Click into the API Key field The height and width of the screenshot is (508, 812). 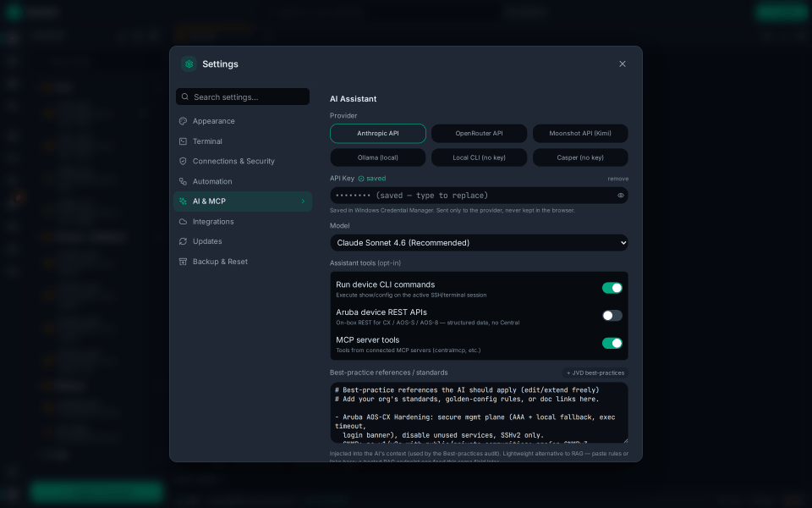coord(479,196)
